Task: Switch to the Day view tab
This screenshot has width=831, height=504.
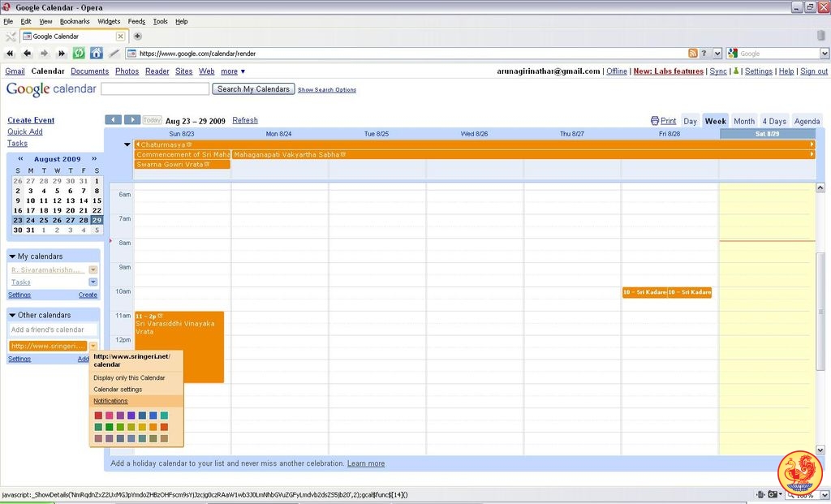Action: click(690, 121)
